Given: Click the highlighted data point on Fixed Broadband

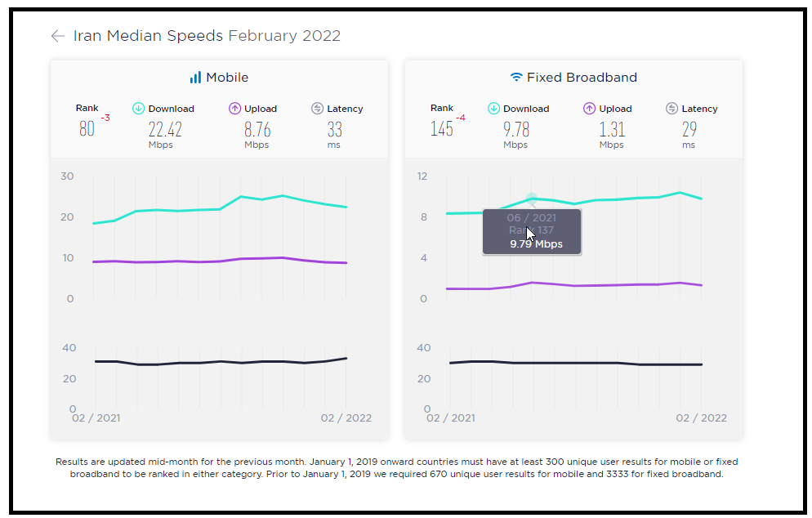Looking at the screenshot, I should coord(531,199).
